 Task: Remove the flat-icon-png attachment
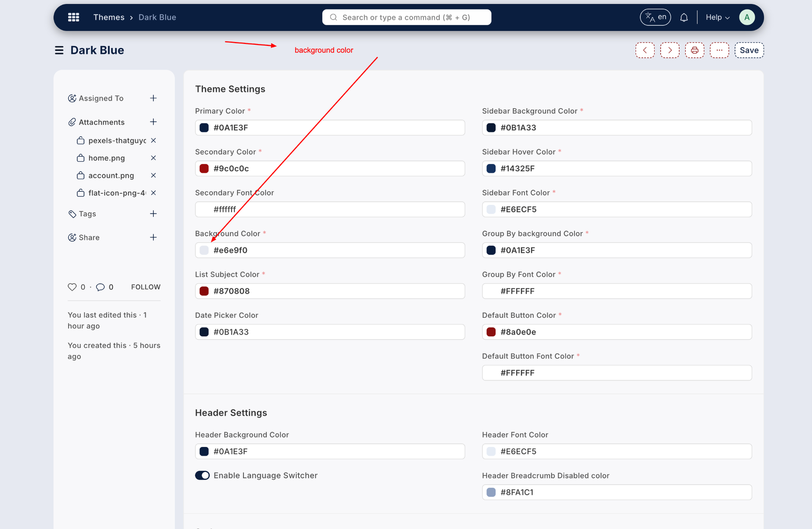154,193
